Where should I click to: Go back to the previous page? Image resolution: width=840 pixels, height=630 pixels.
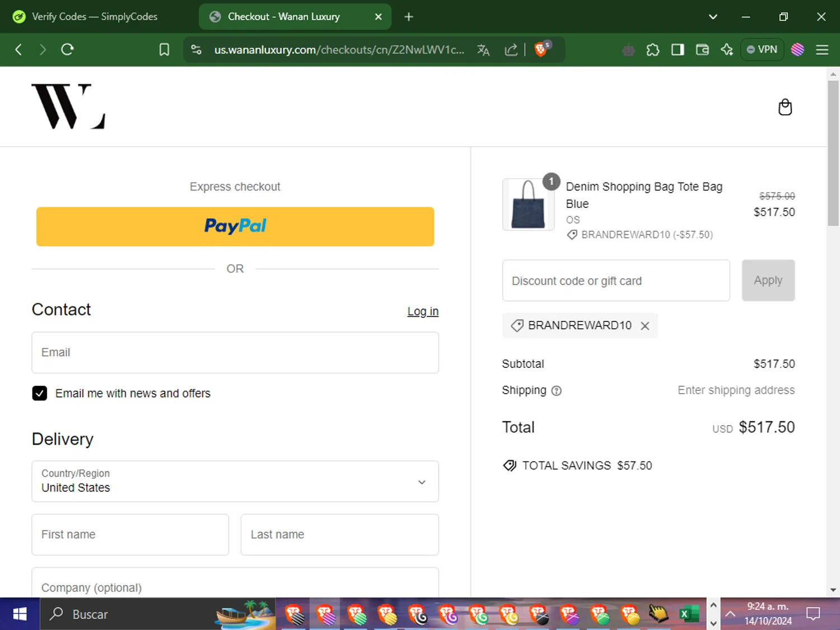pyautogui.click(x=18, y=49)
